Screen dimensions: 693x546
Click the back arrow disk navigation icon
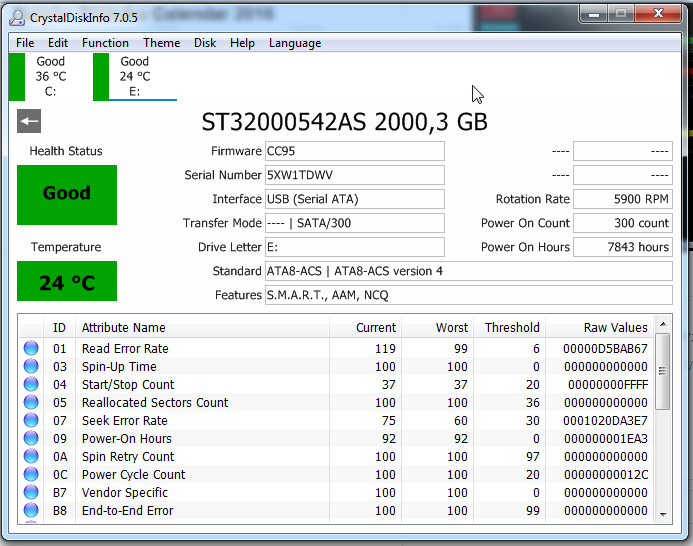coord(29,122)
